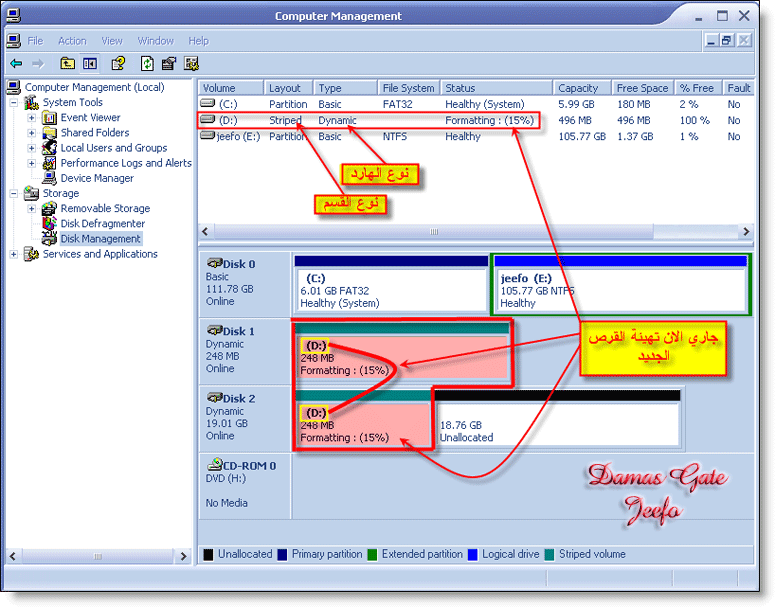Restore the inner MMC child window

click(x=727, y=41)
